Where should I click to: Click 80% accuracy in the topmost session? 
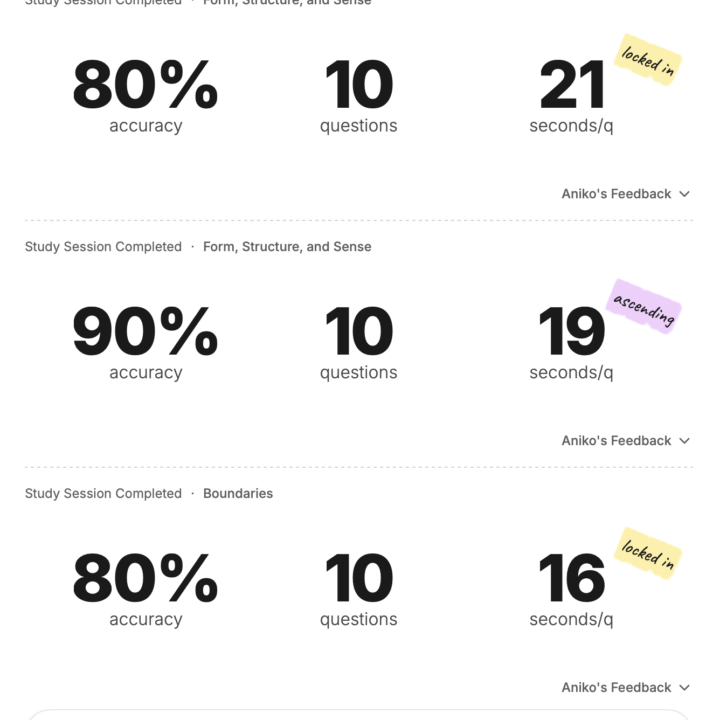[x=145, y=95]
